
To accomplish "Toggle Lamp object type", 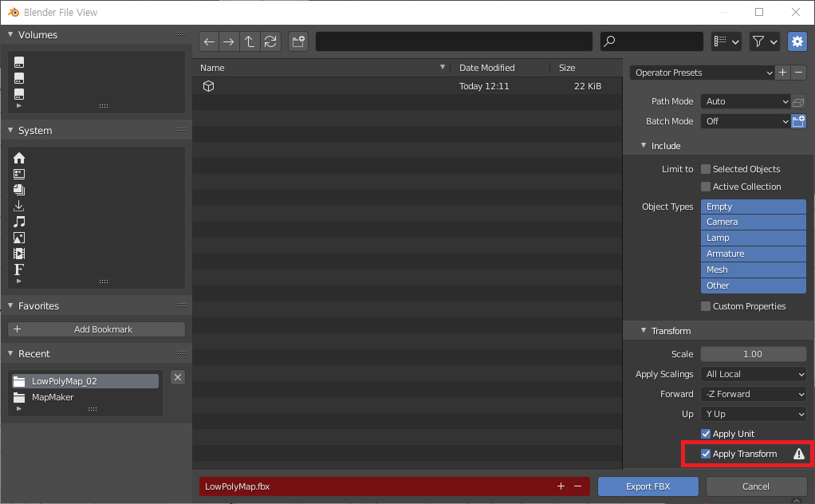I will point(753,238).
